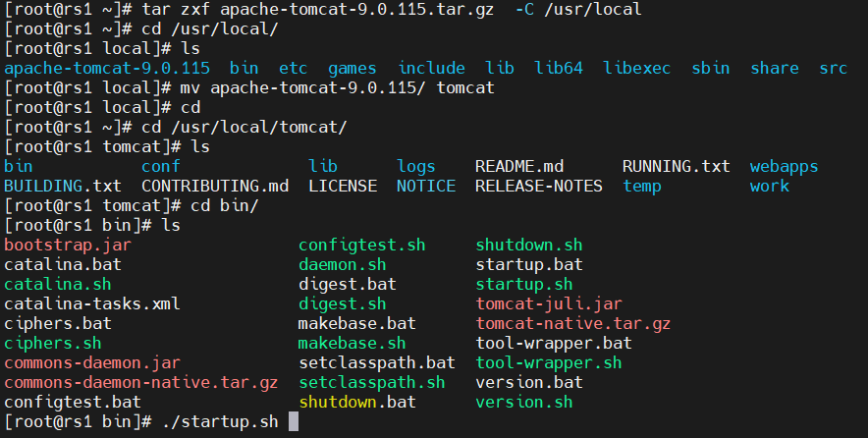
Task: Select temp directory name
Action: [x=641, y=186]
